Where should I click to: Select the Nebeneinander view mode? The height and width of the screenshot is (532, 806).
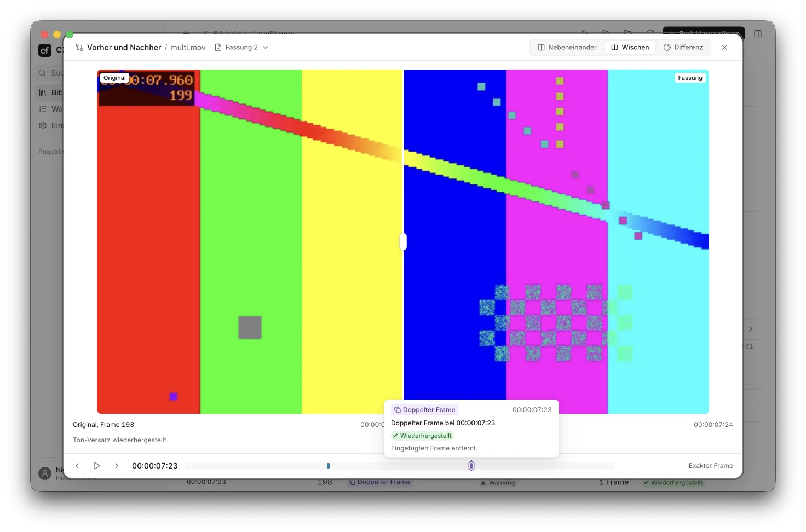(567, 48)
